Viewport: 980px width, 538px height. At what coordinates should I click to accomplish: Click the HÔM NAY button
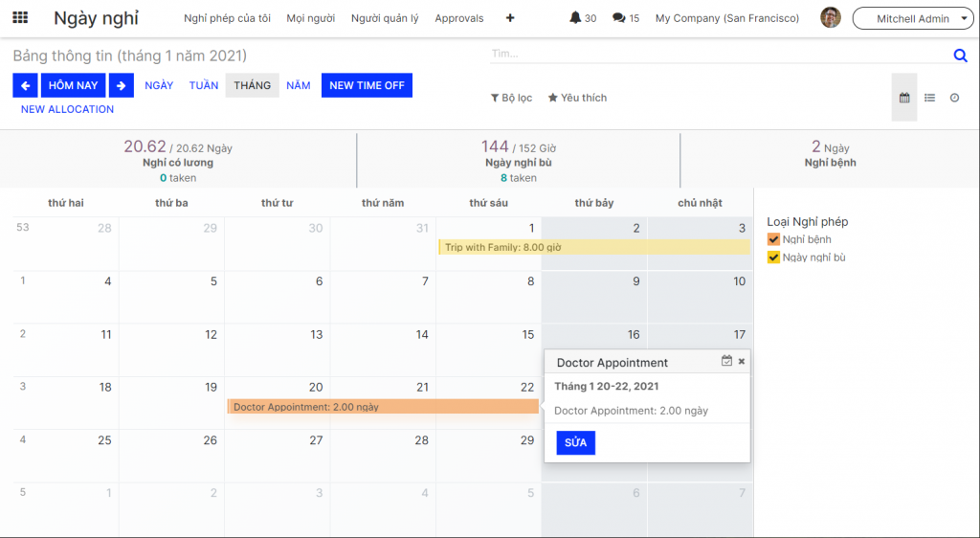click(73, 85)
